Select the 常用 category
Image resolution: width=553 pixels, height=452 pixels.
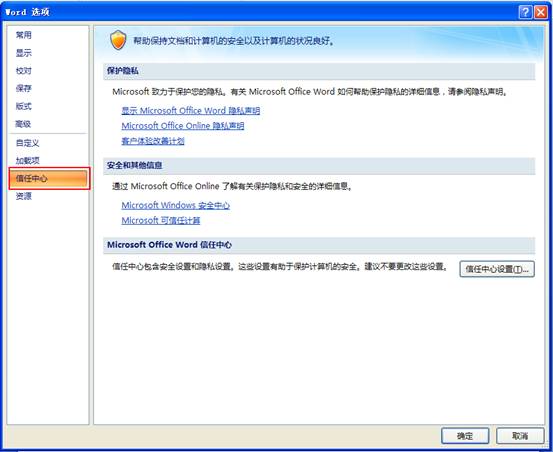click(24, 35)
